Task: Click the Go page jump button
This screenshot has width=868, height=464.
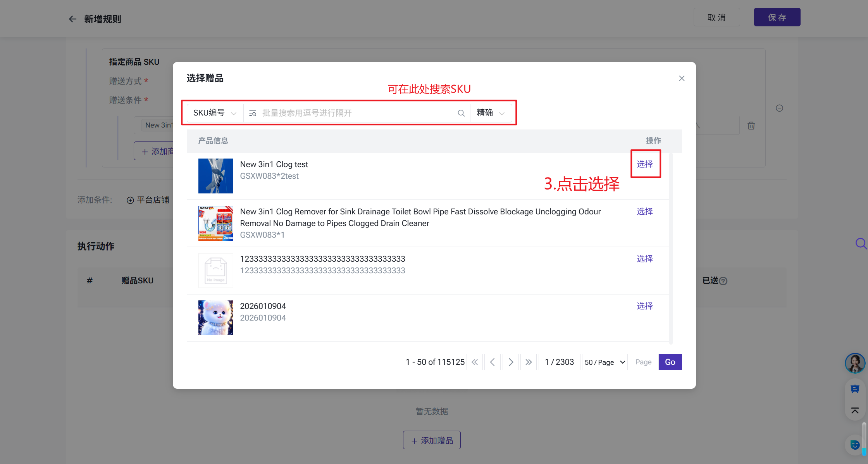Action: (670, 362)
